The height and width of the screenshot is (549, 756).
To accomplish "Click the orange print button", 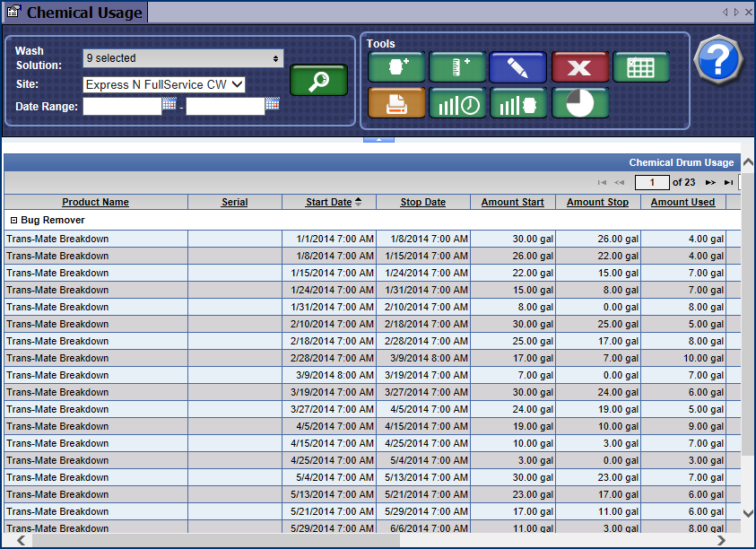I will [x=395, y=103].
